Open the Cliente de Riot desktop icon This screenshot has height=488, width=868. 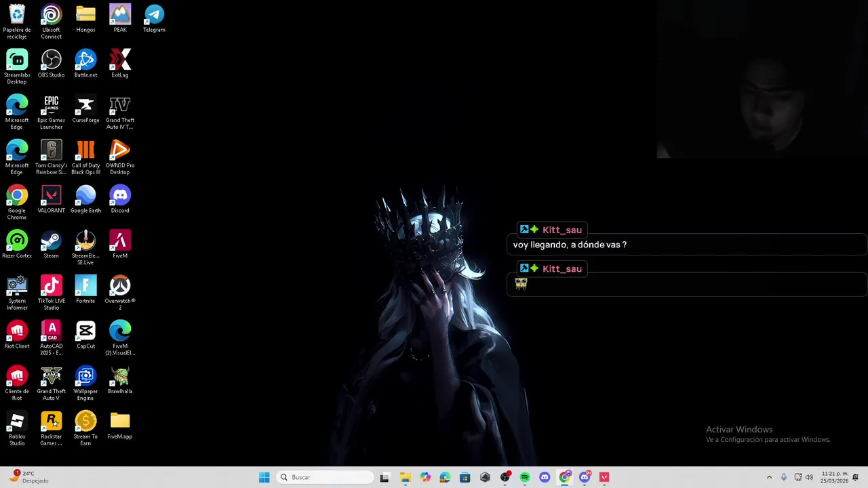[x=17, y=384]
